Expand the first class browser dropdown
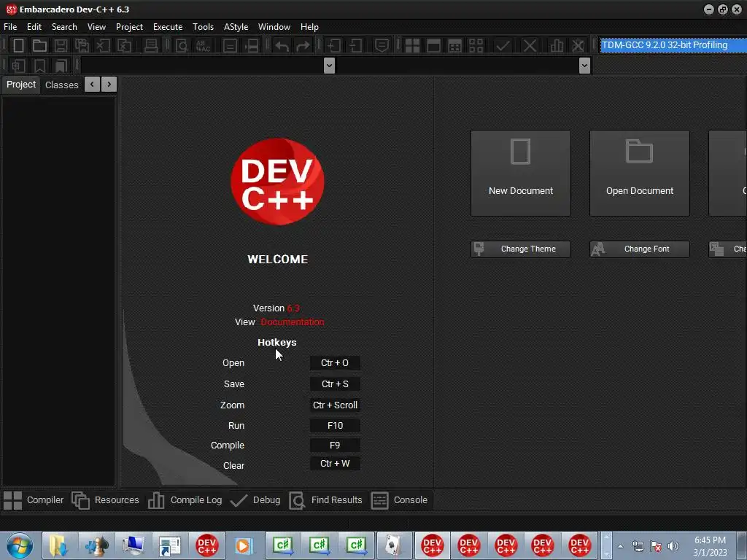The width and height of the screenshot is (747, 560). point(329,66)
